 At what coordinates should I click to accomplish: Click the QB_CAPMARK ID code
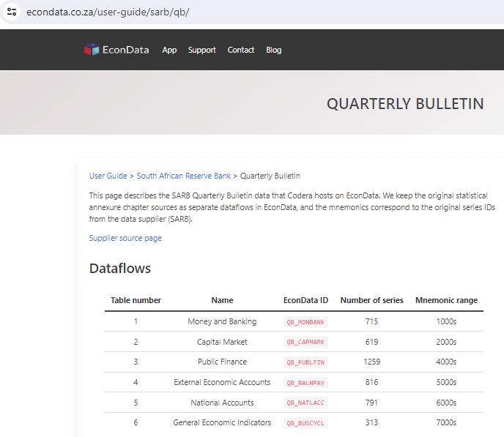click(305, 342)
